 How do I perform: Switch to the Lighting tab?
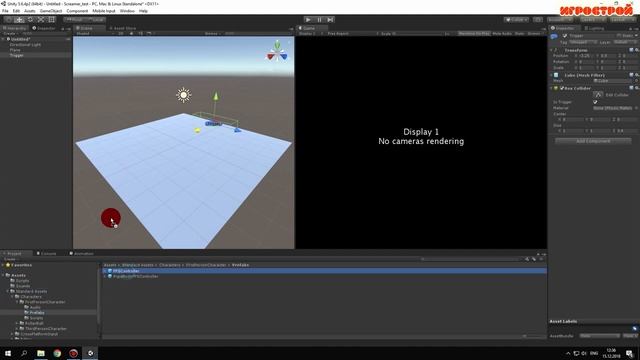tap(594, 28)
